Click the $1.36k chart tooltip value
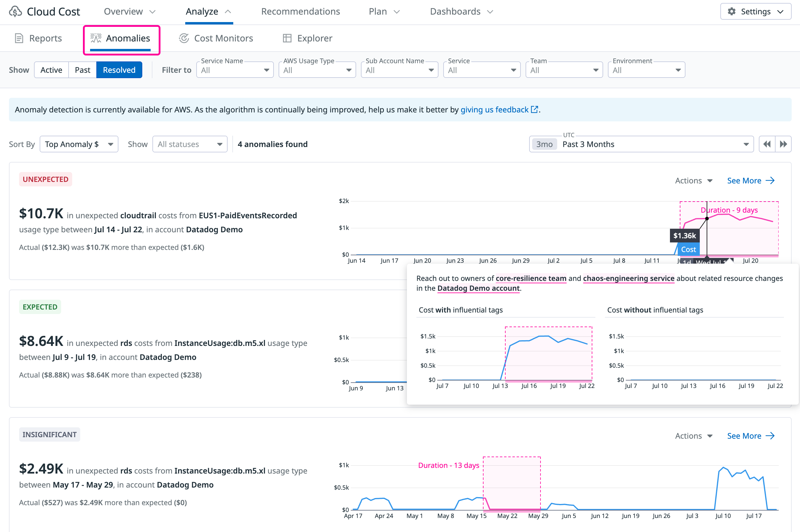 coord(684,236)
